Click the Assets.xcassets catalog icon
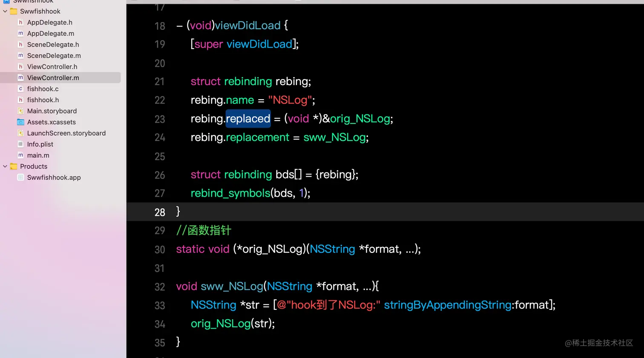644x358 pixels. tap(20, 122)
